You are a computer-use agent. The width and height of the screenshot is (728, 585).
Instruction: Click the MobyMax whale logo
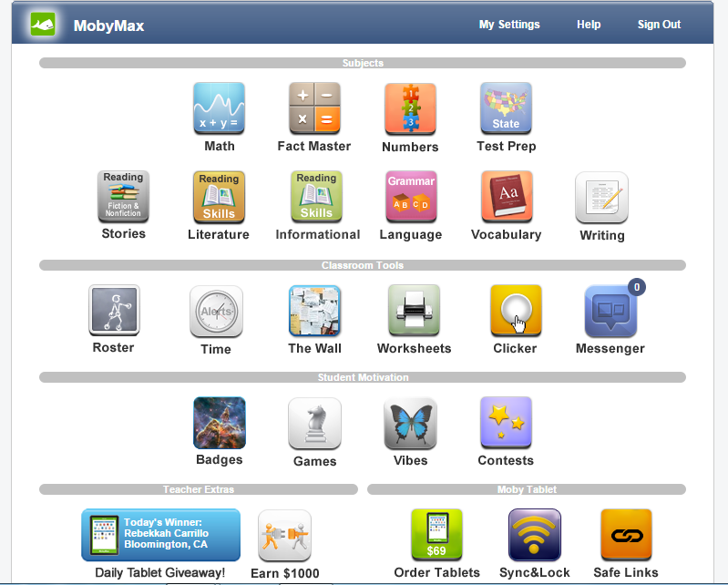[43, 24]
